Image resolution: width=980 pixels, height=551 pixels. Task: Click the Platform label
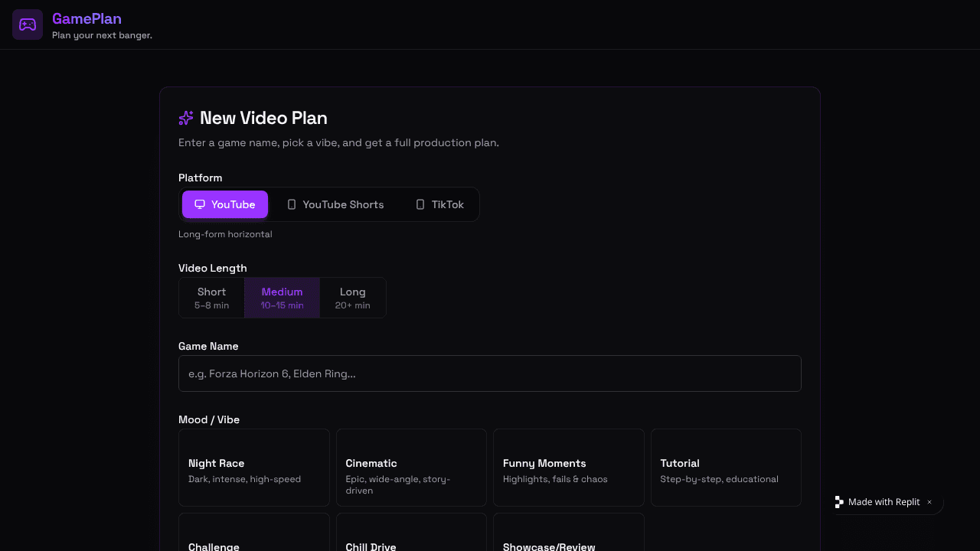pos(201,178)
